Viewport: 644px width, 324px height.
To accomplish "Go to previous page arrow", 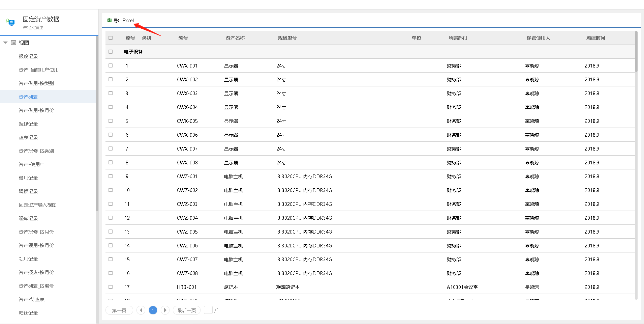I will pos(141,310).
